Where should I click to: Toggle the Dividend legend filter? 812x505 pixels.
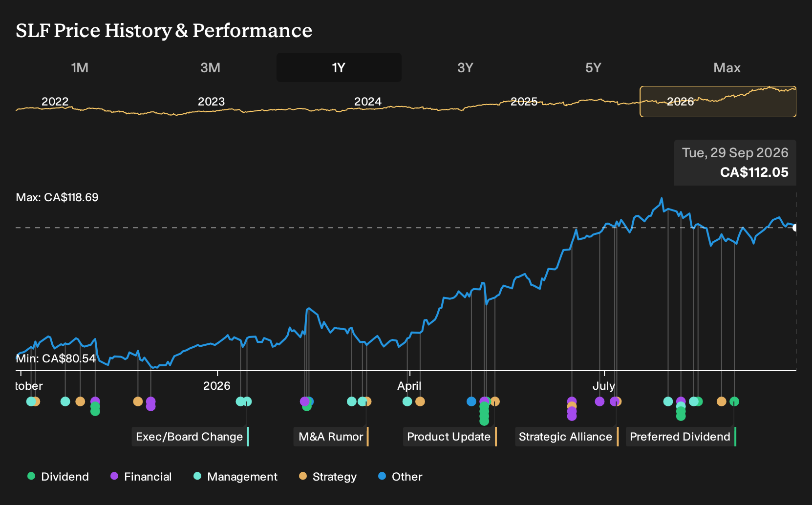(x=58, y=476)
